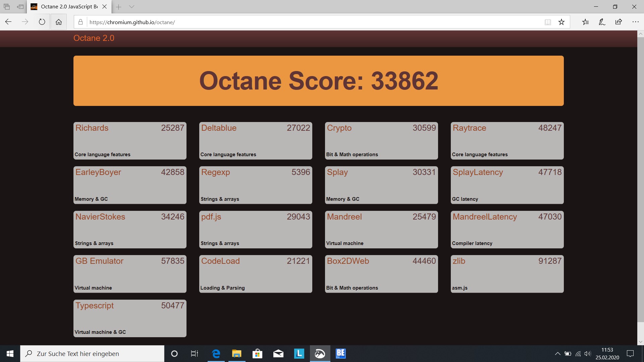
Task: Open the Richards benchmark card
Action: (x=130, y=141)
